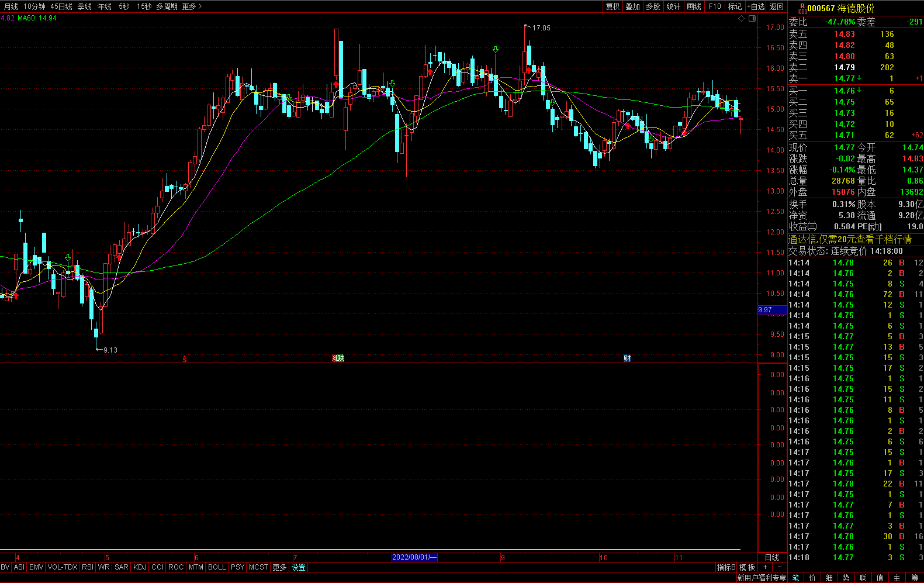Click the 000567 海德股份 stock title
Image resolution: width=924 pixels, height=583 pixels.
coord(841,8)
